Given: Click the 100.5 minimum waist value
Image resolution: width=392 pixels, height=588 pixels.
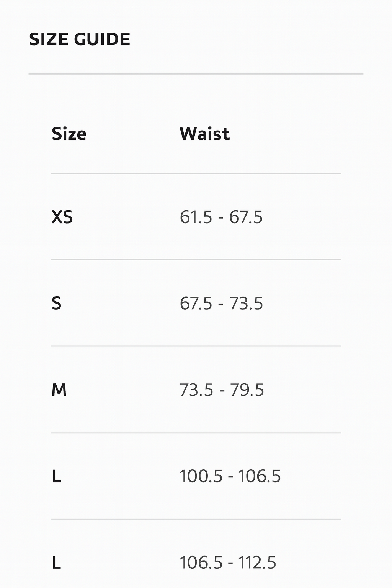Looking at the screenshot, I should pyautogui.click(x=201, y=477).
